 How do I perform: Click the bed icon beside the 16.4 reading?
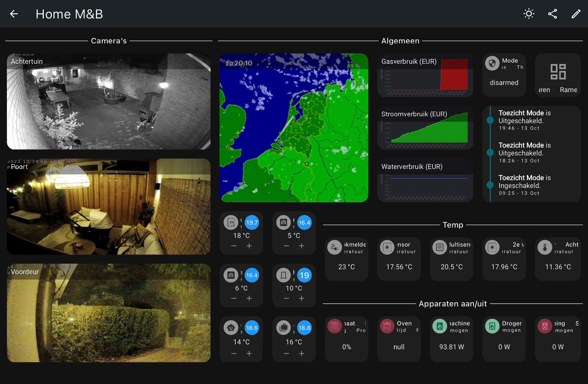coord(284,222)
